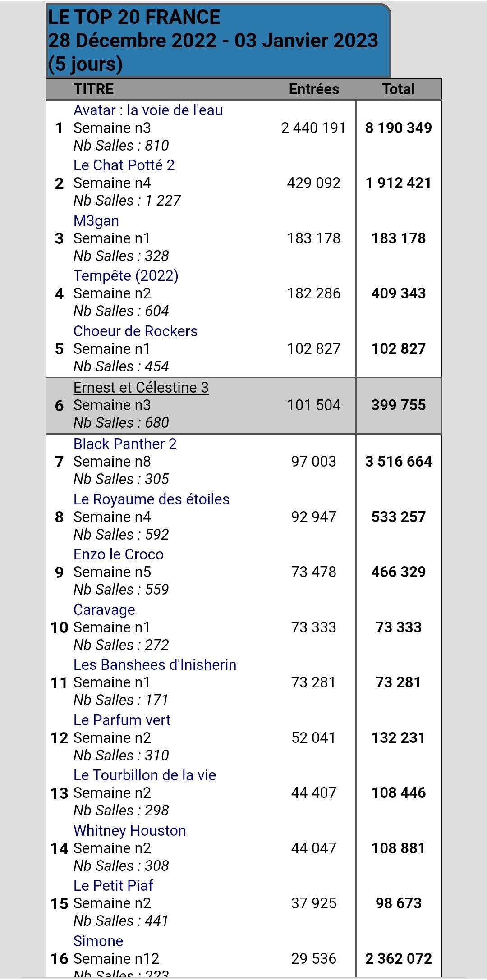Select the Simone film link

[98, 941]
